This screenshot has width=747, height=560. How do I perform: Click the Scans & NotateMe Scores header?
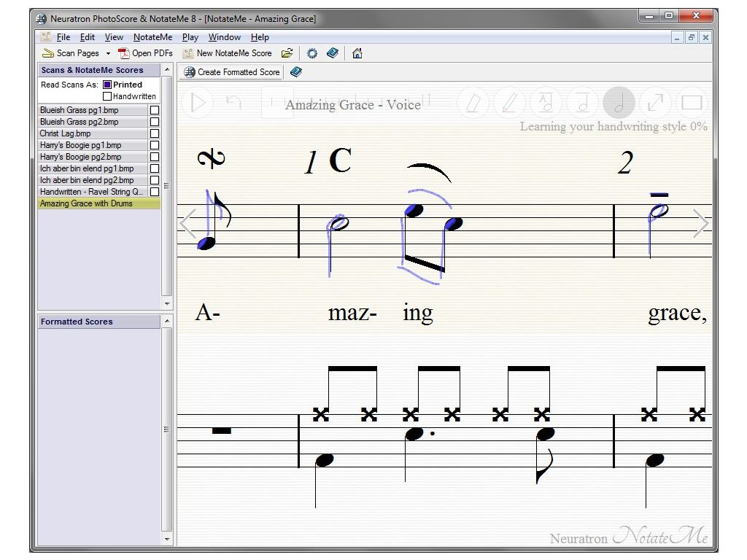(x=99, y=70)
